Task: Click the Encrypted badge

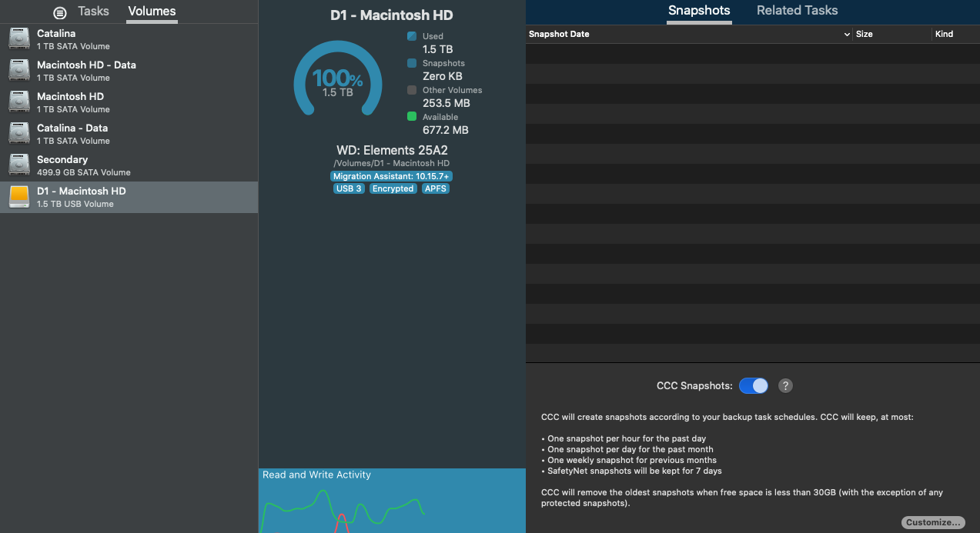Action: 393,188
